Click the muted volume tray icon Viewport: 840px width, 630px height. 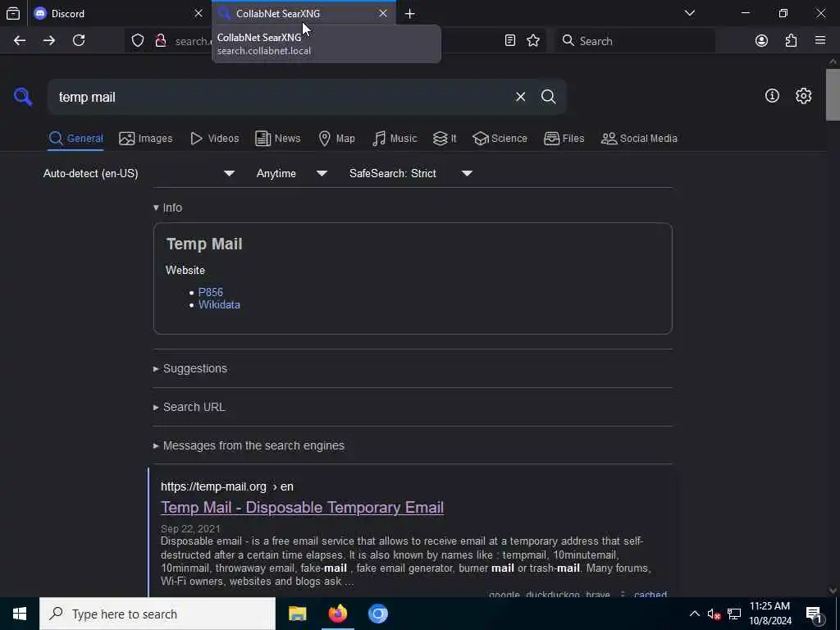click(x=714, y=614)
